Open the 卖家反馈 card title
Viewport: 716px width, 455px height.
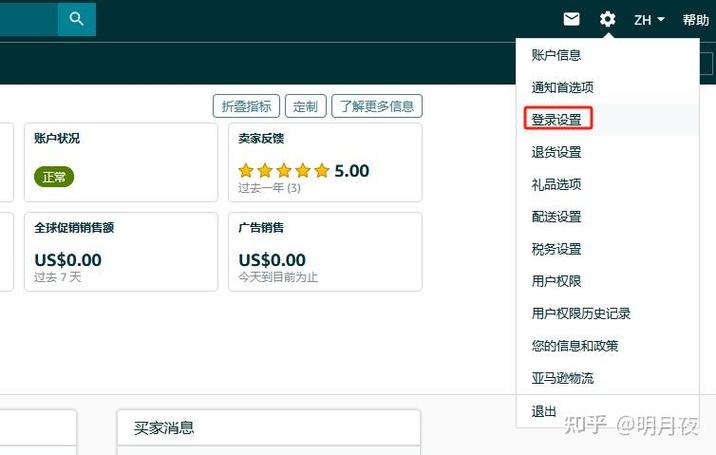click(261, 138)
